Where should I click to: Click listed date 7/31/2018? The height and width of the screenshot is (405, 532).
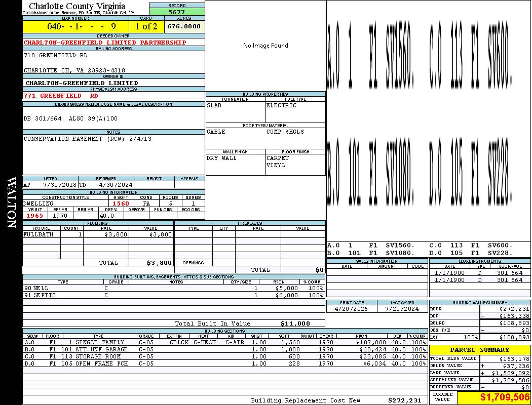[x=60, y=185]
